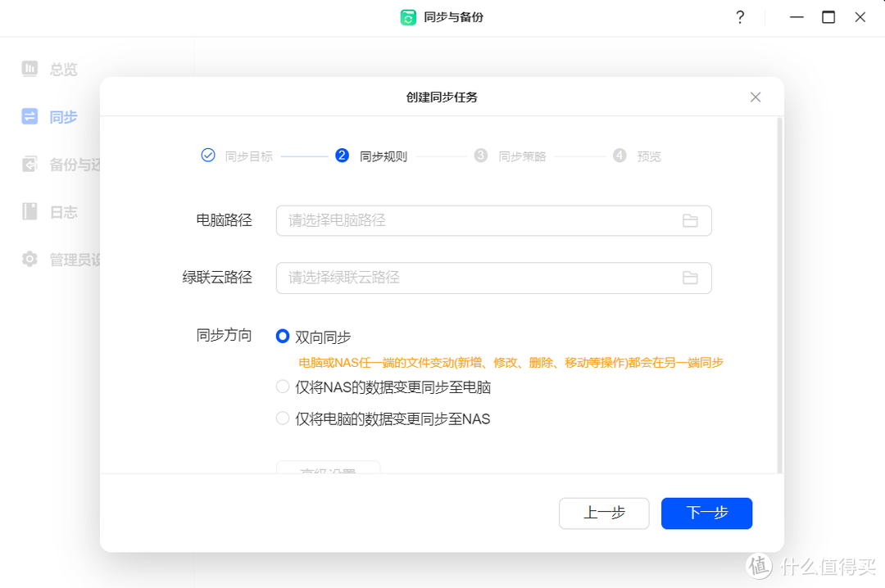This screenshot has height=588, width=885.
Task: Close the 创建同步任务 dialog
Action: click(x=755, y=97)
